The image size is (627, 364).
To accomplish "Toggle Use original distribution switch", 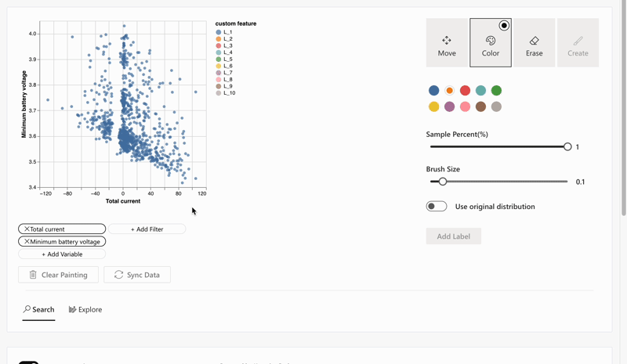I will tap(437, 207).
